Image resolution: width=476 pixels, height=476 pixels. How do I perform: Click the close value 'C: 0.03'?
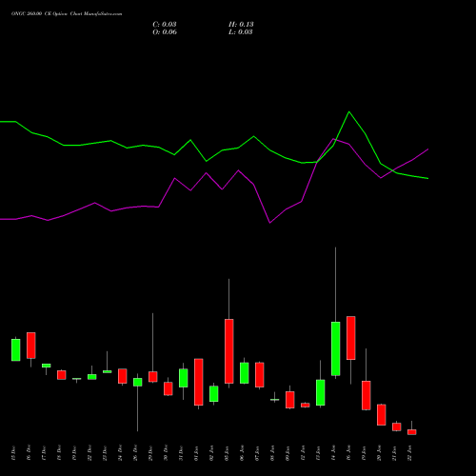tap(165, 25)
